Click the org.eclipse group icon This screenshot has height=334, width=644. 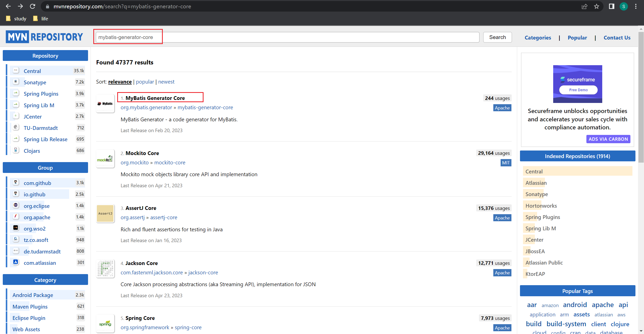coord(16,205)
